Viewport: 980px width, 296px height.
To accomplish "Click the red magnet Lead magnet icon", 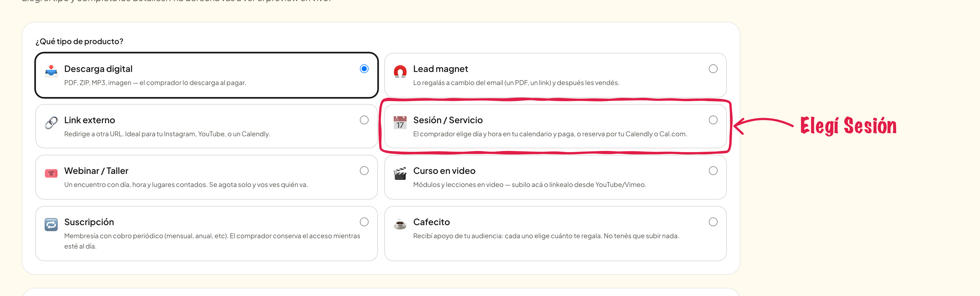I will point(400,71).
